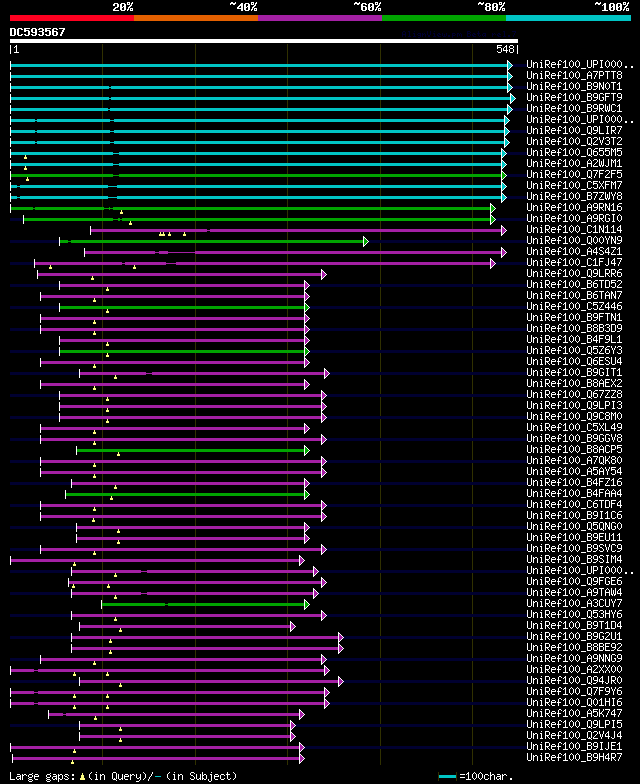Select the UniRef100_Q00YN9 label
This screenshot has height=784, width=640.
(574, 240)
